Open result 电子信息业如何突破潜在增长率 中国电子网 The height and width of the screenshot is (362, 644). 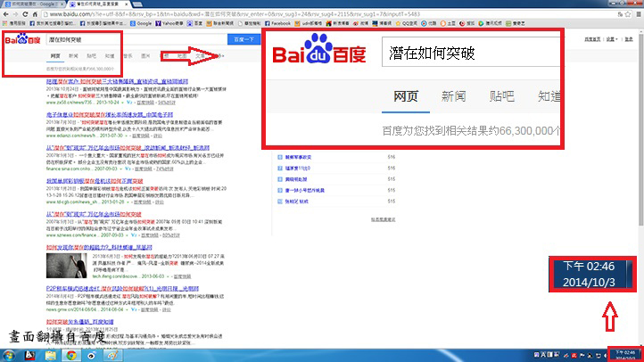pos(110,114)
